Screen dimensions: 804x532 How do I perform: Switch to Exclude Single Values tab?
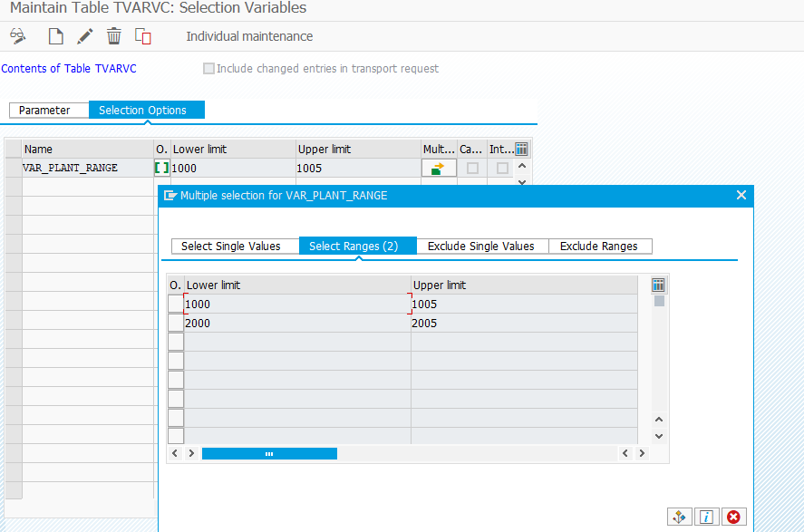[481, 246]
